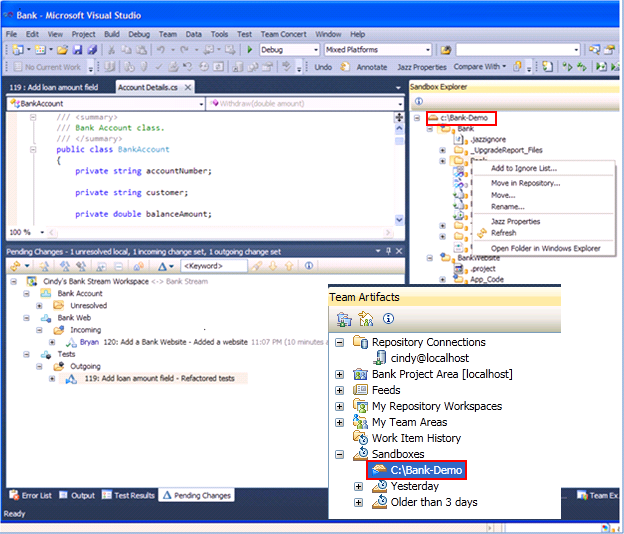The height and width of the screenshot is (534, 624).
Task: Collapse the Repository Connections node
Action: (340, 342)
